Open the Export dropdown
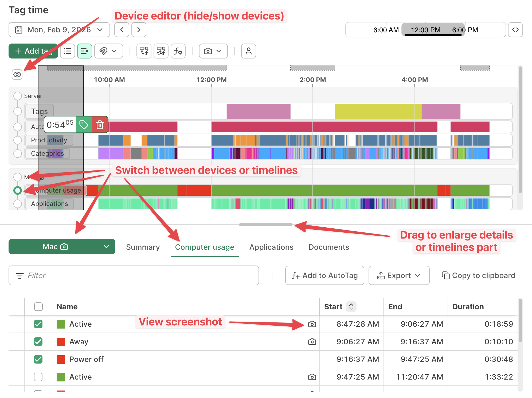 (399, 275)
